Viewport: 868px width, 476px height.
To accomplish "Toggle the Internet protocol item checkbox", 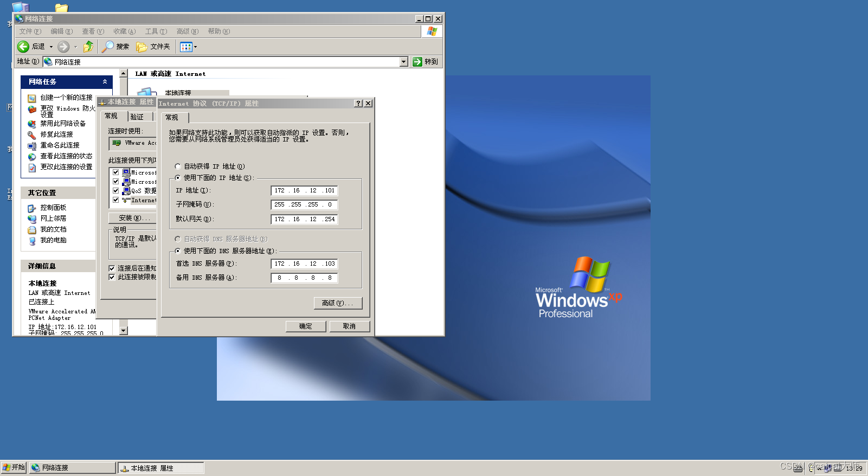I will (115, 200).
